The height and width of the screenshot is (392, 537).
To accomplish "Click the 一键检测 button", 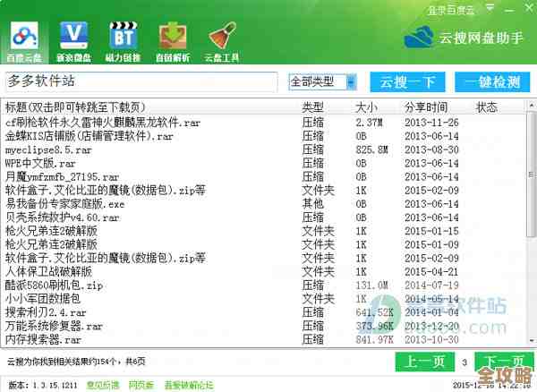I will (x=492, y=82).
